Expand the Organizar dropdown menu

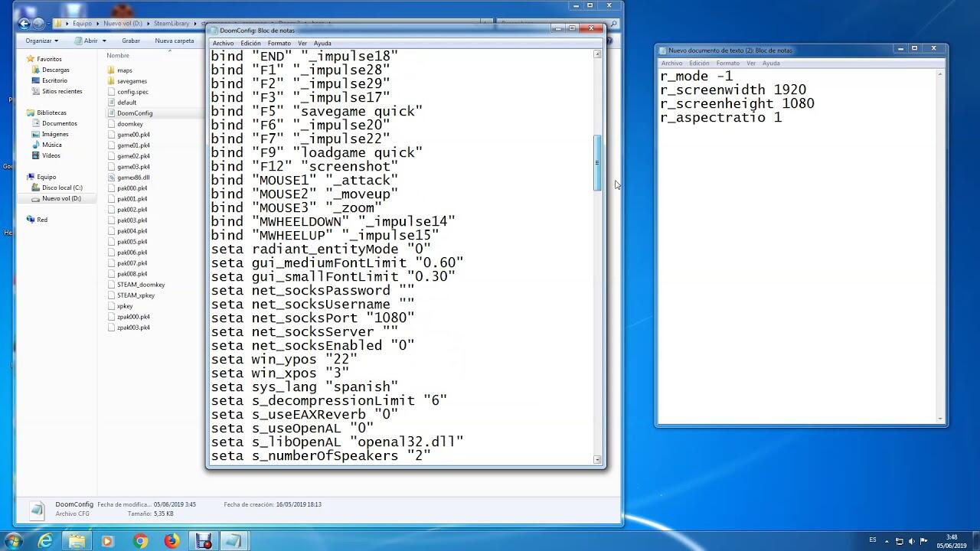click(x=41, y=41)
